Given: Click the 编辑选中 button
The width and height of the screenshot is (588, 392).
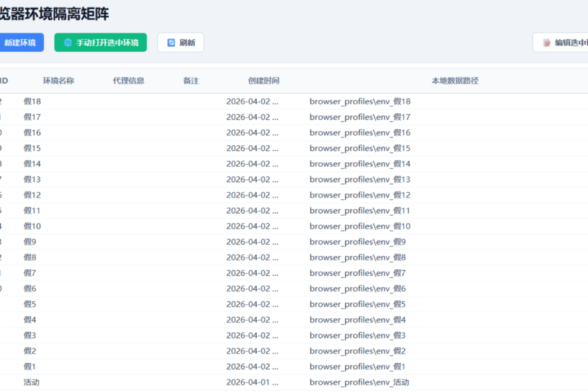Looking at the screenshot, I should pos(561,43).
